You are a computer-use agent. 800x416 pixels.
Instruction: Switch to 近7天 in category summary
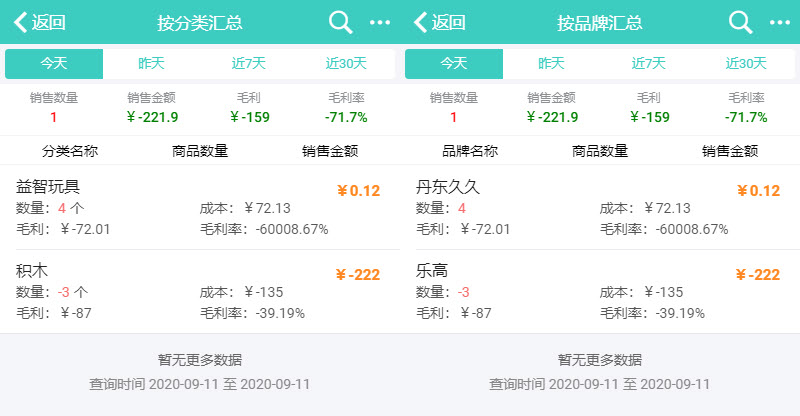[249, 63]
